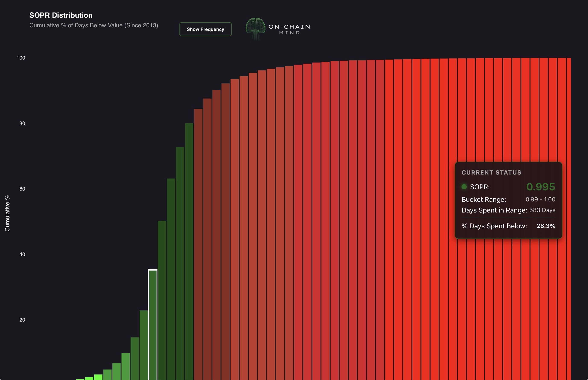
Task: Click the 60 tick label on y-axis
Action: tap(22, 189)
